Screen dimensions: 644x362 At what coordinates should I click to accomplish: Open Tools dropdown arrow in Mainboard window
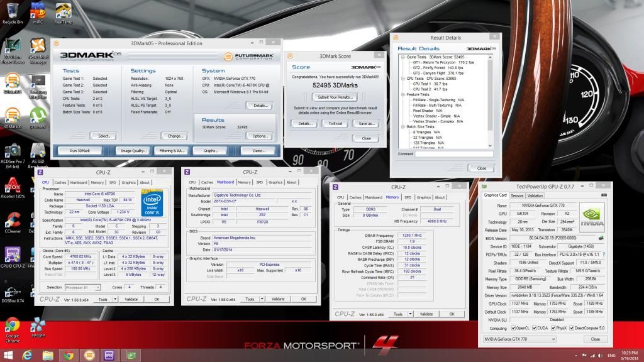point(262,299)
